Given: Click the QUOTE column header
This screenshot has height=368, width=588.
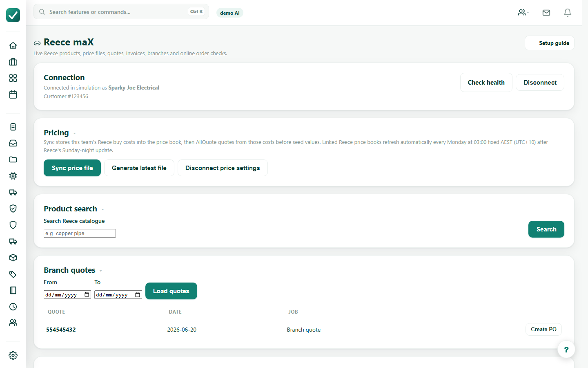Looking at the screenshot, I should 56,312.
